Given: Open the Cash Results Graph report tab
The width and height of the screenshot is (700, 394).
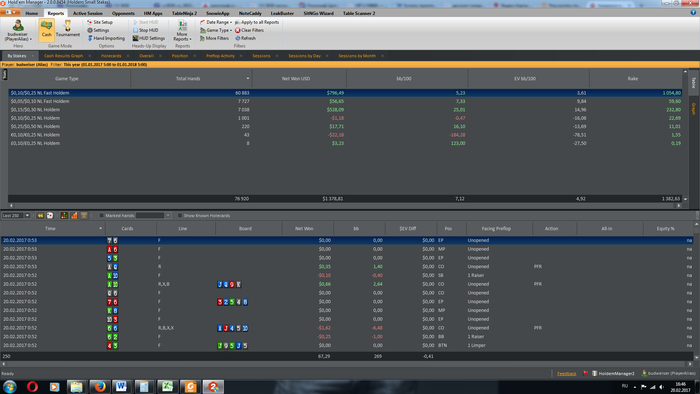Looking at the screenshot, I should click(x=63, y=56).
